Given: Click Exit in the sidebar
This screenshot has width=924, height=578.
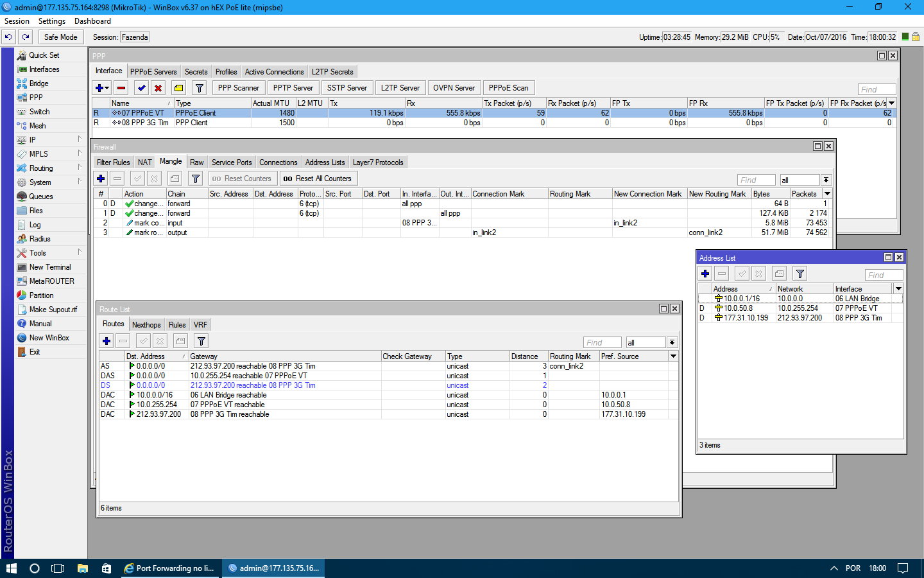Looking at the screenshot, I should 35,352.
